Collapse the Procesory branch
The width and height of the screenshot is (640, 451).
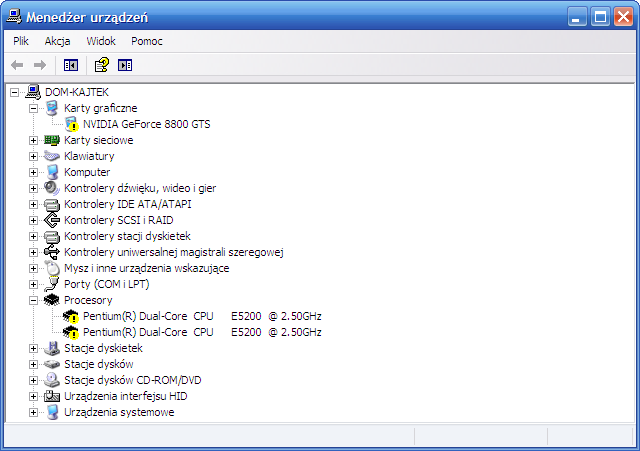pyautogui.click(x=33, y=300)
